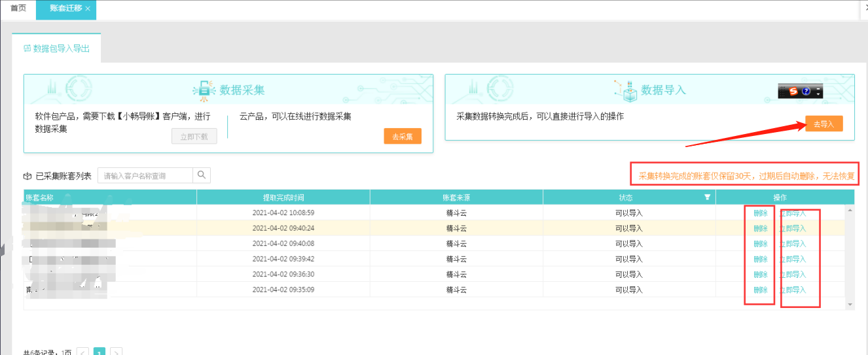868x355 pixels.
Task: Click 立即导入 in the 09:35:09 row
Action: 792,290
